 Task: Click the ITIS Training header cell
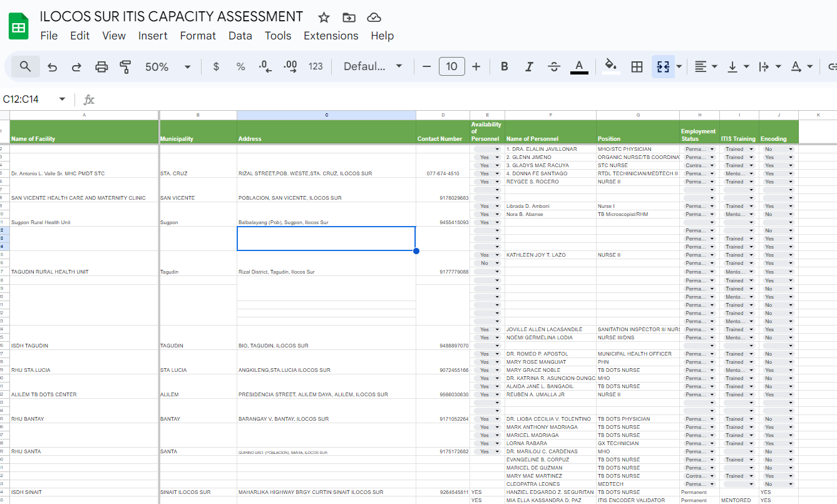pos(739,131)
